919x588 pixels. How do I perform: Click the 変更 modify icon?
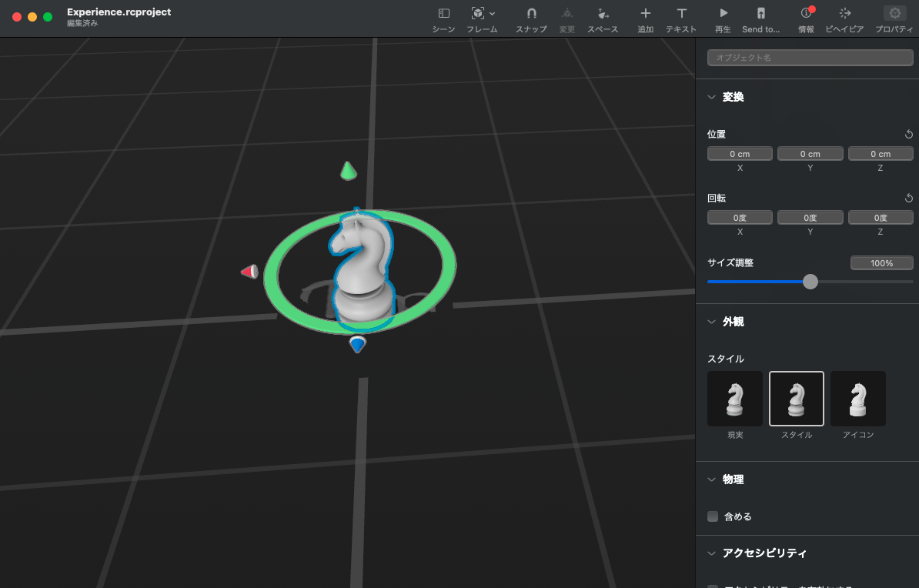566,14
